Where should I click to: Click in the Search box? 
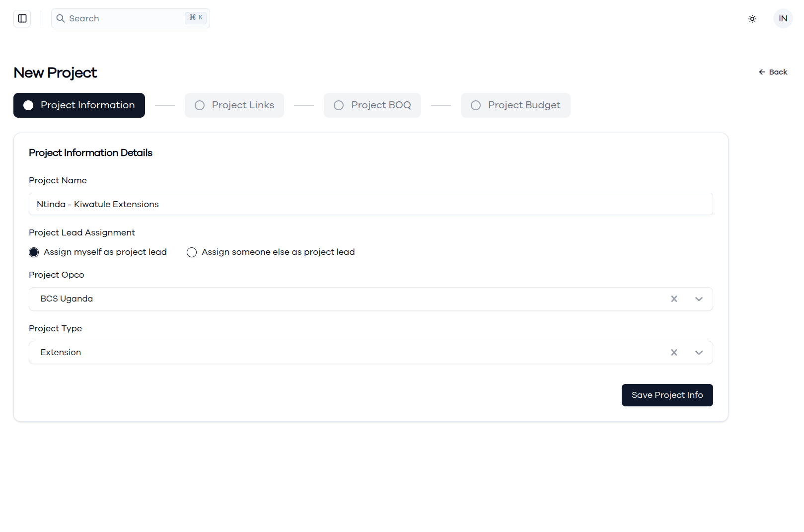pos(131,18)
